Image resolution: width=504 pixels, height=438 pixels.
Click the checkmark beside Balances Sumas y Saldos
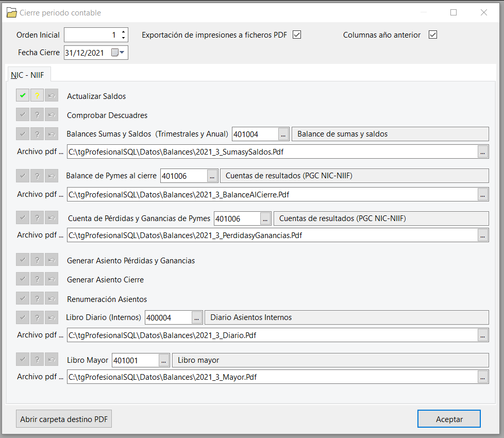point(23,133)
